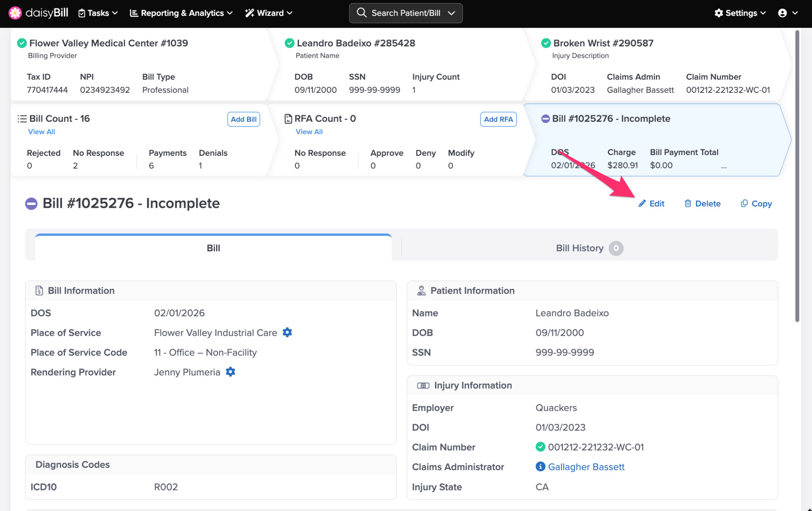Click info icon beside Gallagher Bassett
The height and width of the screenshot is (511, 812).
540,467
